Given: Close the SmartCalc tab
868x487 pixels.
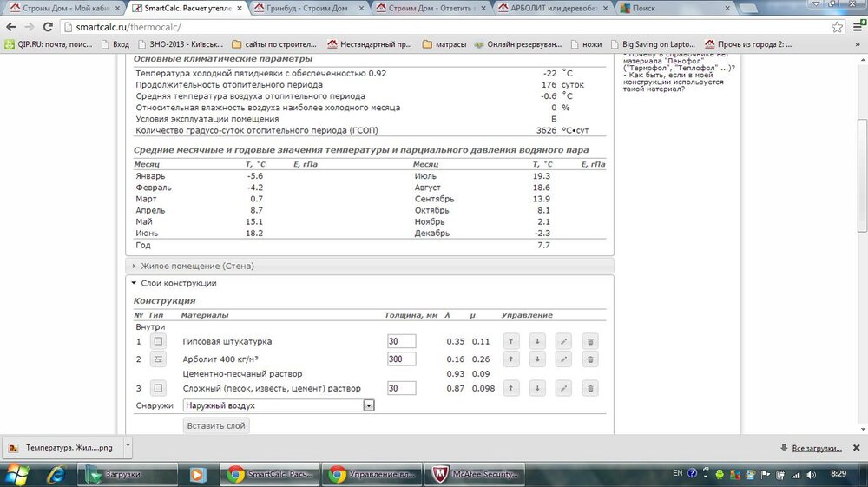Looking at the screenshot, I should (240, 9).
